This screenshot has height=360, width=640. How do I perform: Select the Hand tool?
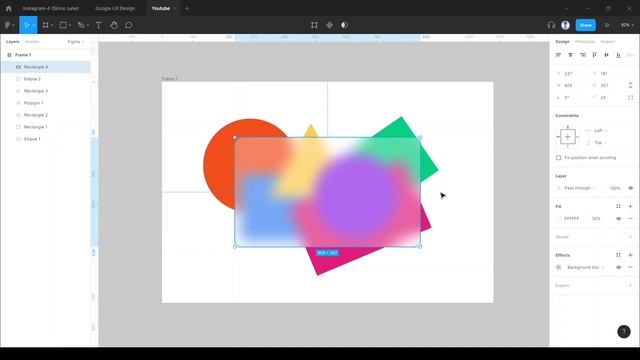pyautogui.click(x=114, y=25)
